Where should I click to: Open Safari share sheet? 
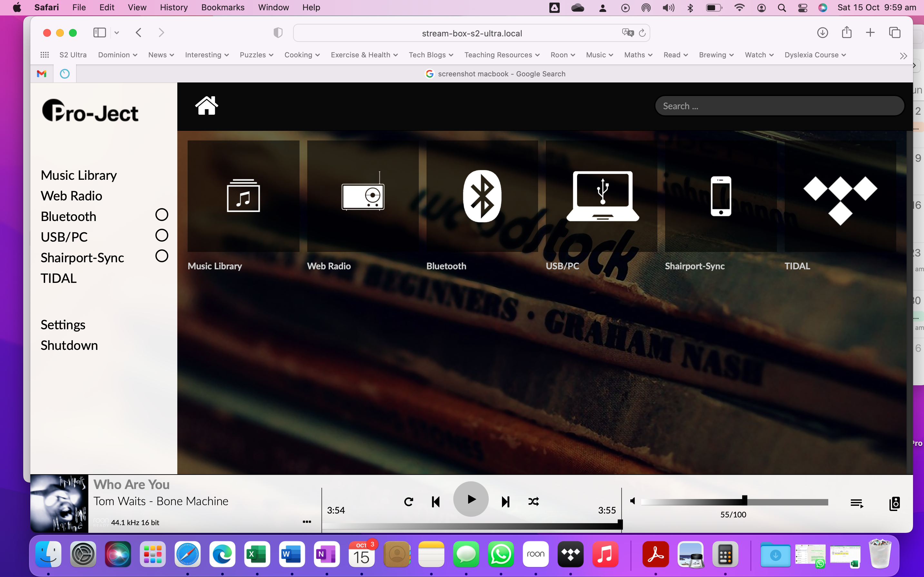point(847,33)
